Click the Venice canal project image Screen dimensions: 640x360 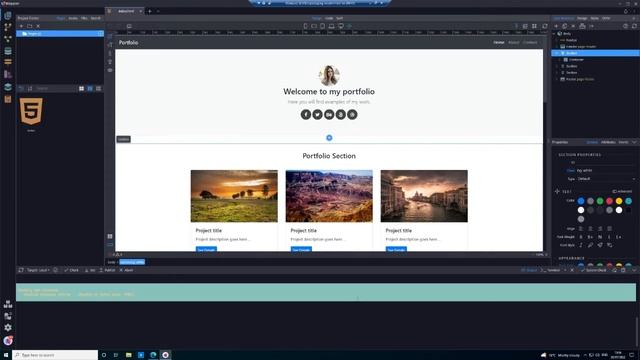[x=424, y=196]
